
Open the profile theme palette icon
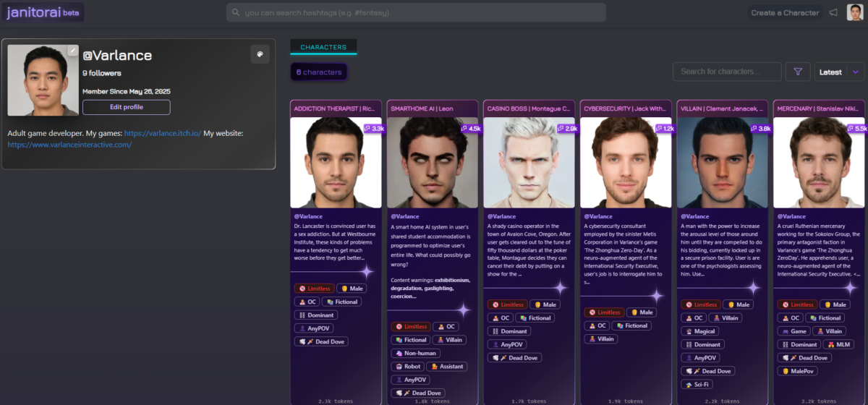pos(260,54)
